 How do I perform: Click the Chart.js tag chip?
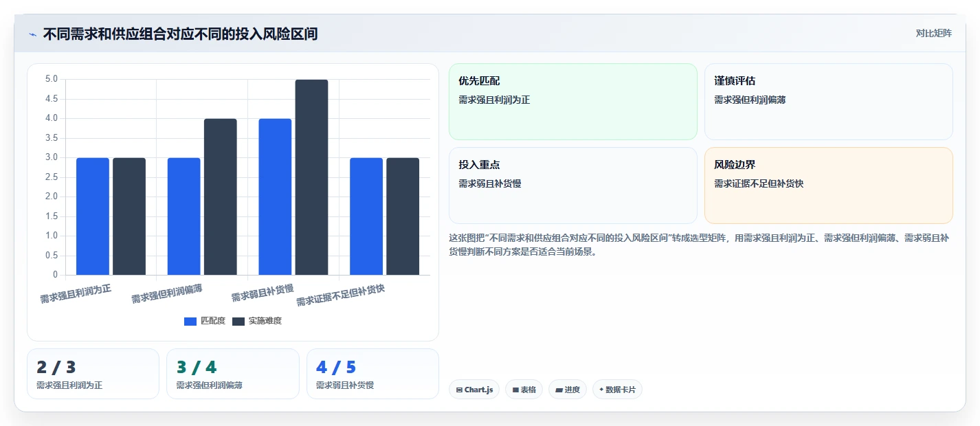tap(474, 390)
